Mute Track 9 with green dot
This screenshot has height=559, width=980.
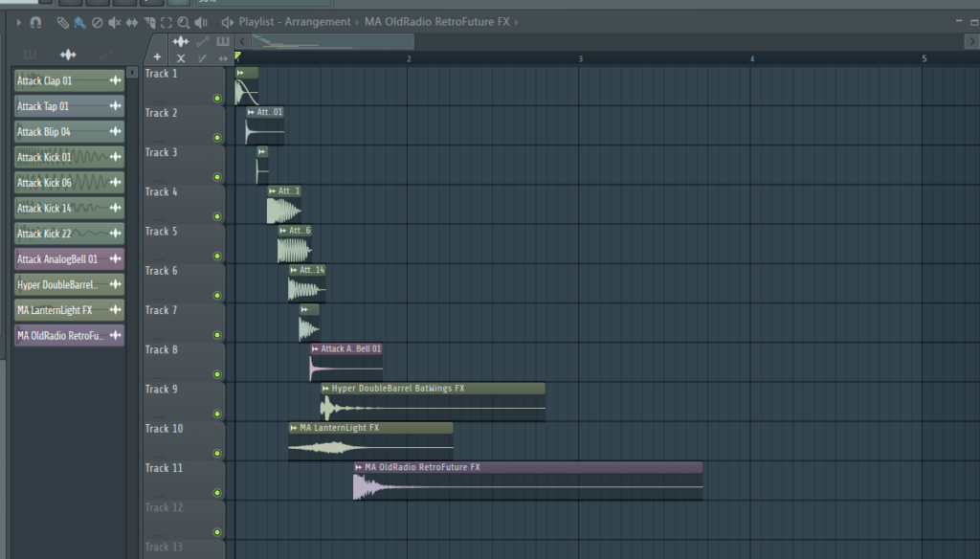coord(217,414)
